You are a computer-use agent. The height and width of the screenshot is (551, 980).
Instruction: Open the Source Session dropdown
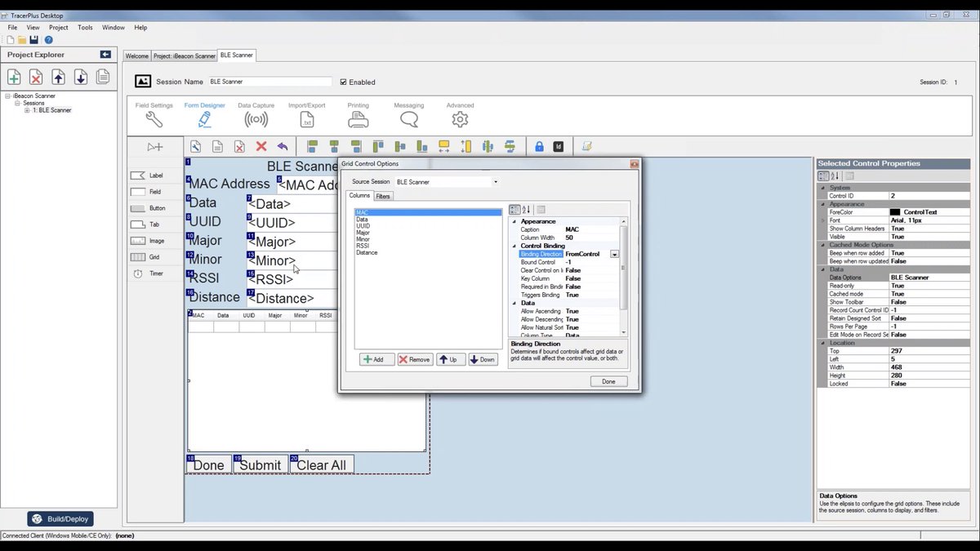click(495, 182)
